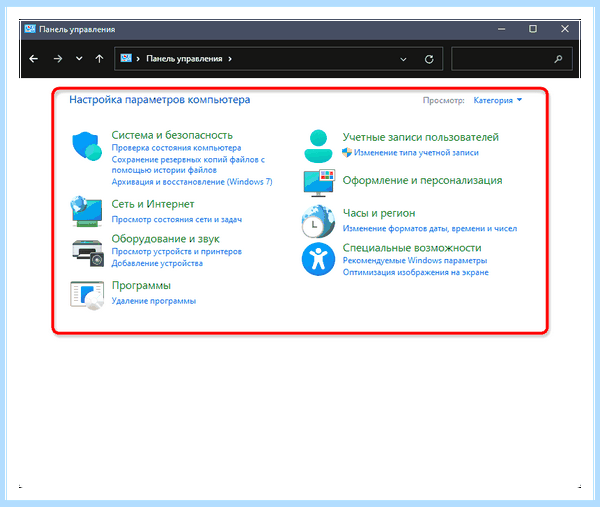This screenshot has height=507, width=600.
Task: Click Удаление программы link
Action: tap(153, 301)
